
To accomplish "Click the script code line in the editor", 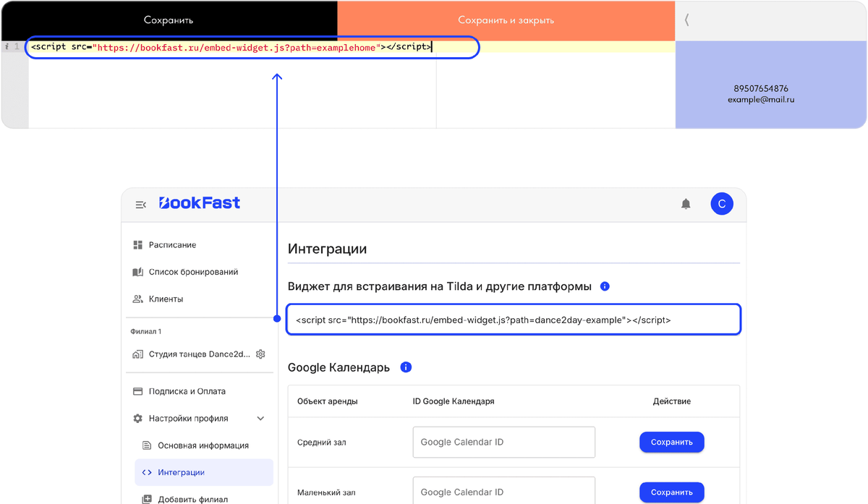I will click(231, 47).
